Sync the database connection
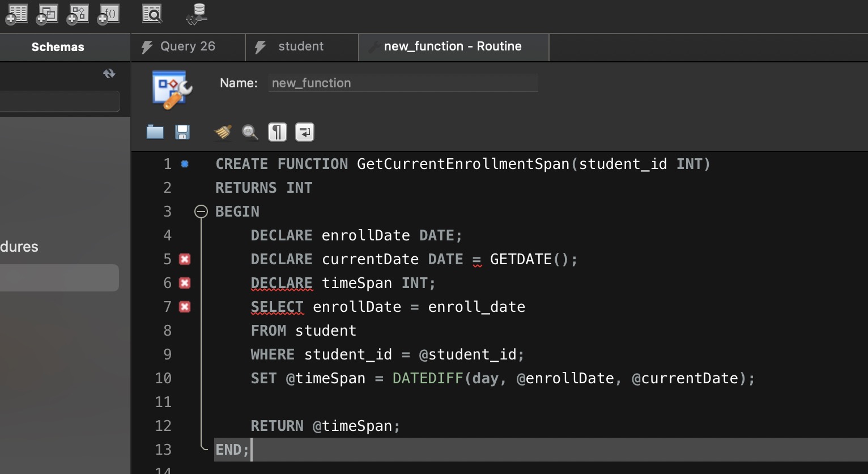 194,14
